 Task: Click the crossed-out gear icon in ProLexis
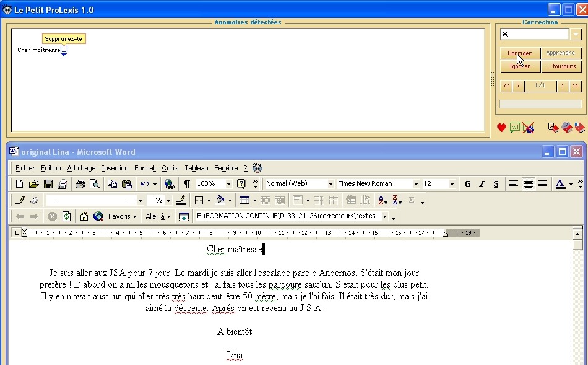(x=528, y=128)
